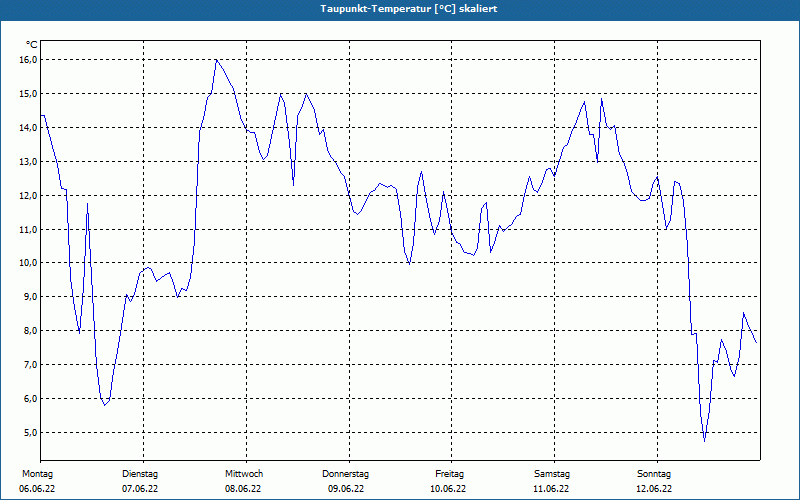The image size is (800, 500).
Task: Click the Dienstag day label
Action: 140,474
